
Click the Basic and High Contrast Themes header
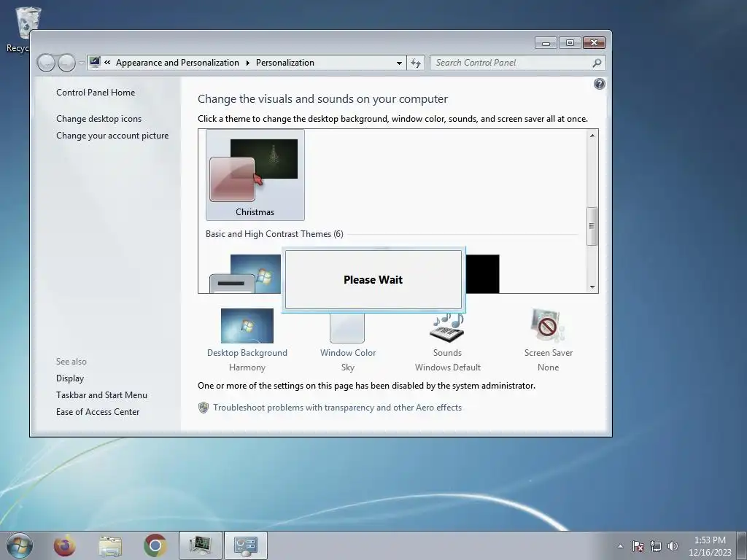pyautogui.click(x=274, y=234)
